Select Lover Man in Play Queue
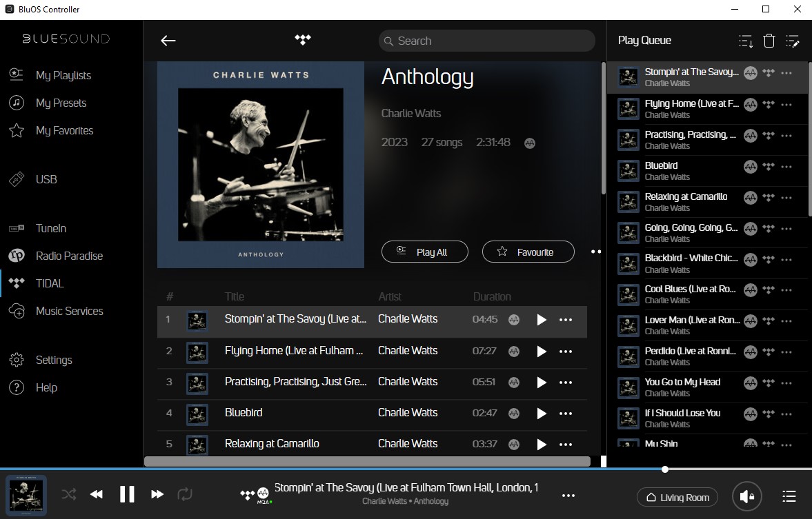 [x=707, y=325]
